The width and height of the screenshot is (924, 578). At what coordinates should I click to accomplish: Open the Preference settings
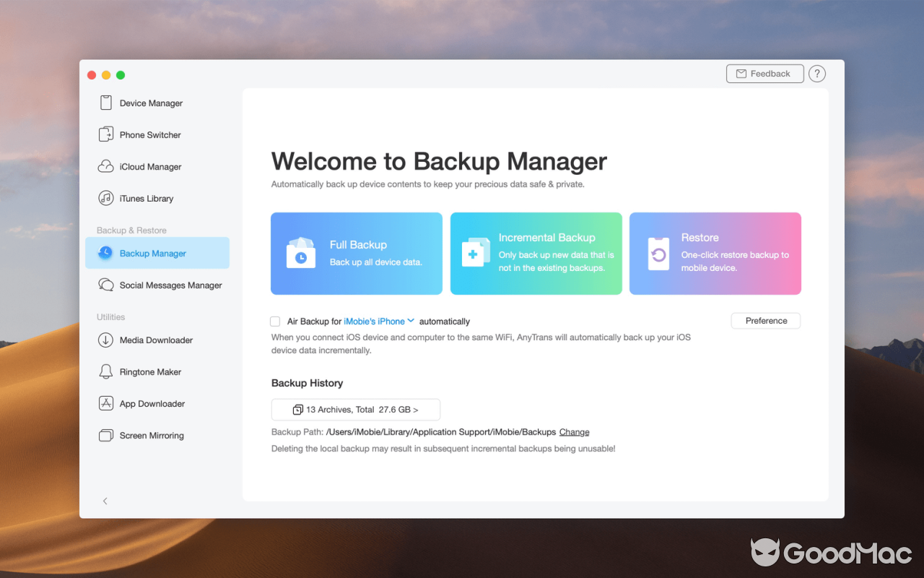pos(765,320)
